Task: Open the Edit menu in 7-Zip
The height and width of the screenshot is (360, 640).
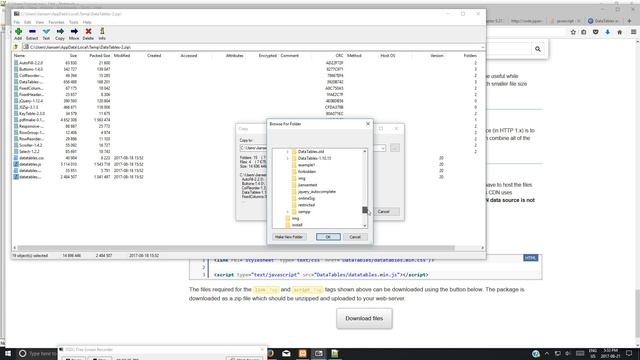Action: 27,22
